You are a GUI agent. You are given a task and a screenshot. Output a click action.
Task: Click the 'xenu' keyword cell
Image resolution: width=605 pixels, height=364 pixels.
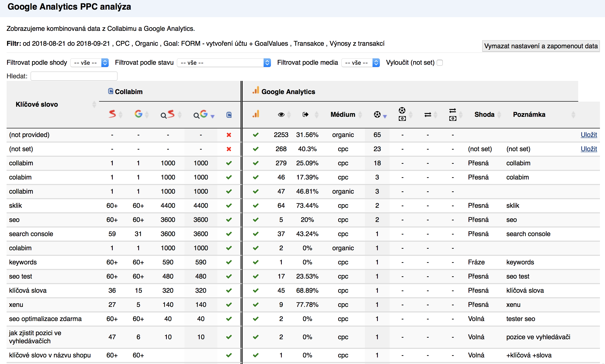16,305
